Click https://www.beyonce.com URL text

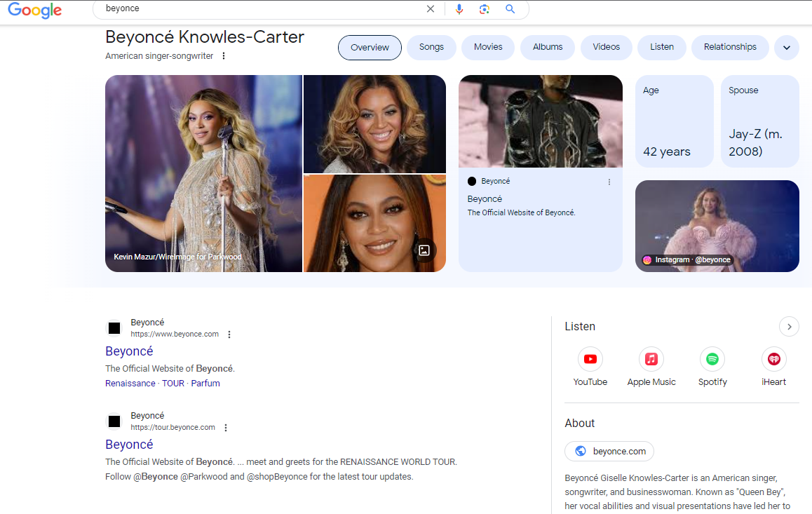point(175,334)
